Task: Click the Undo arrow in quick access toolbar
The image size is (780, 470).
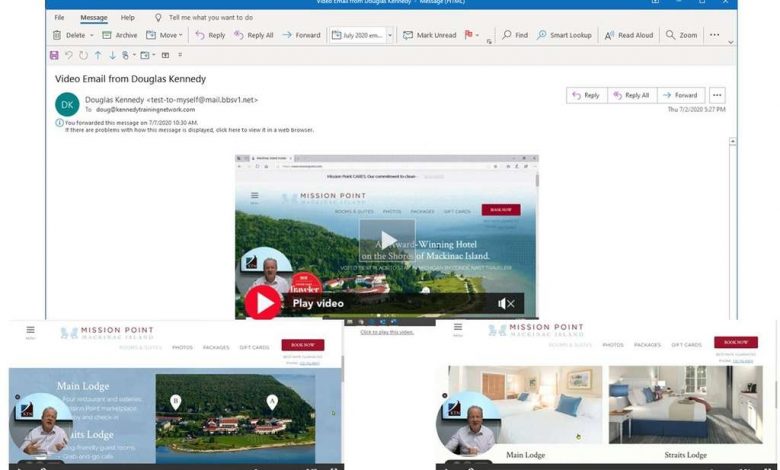Action: 69,55
